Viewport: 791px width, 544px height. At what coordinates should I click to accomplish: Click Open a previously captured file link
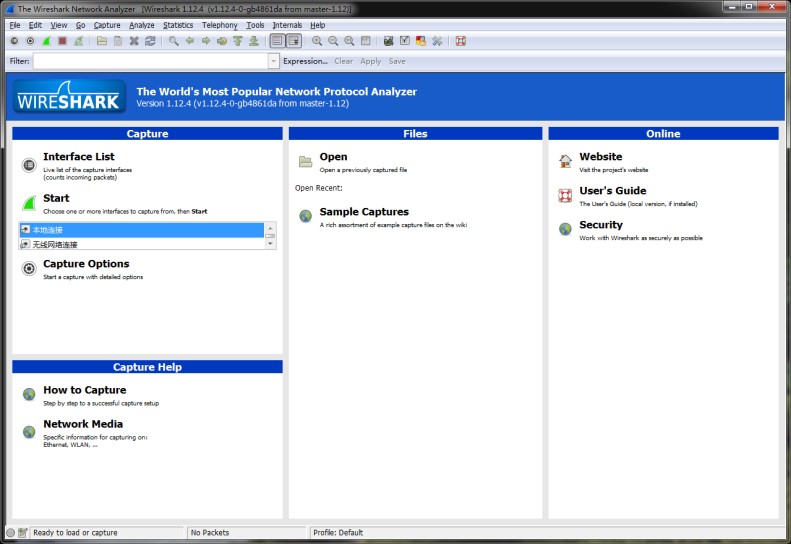[x=333, y=157]
